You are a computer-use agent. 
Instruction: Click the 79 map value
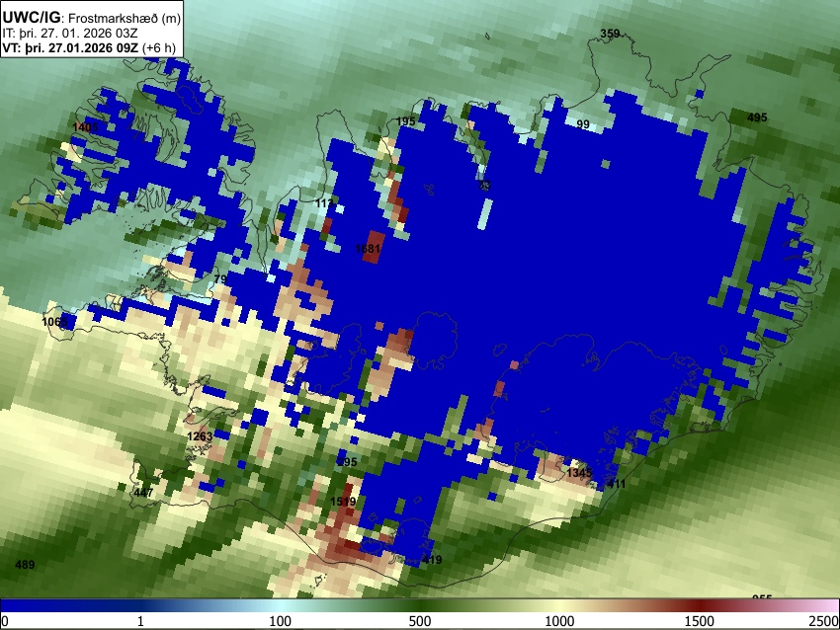click(220, 278)
